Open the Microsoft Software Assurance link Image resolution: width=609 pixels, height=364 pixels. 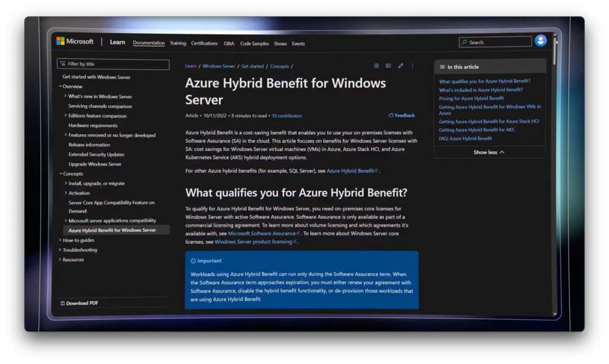[264, 234]
